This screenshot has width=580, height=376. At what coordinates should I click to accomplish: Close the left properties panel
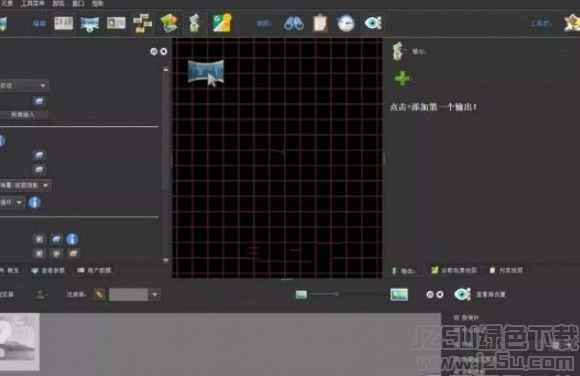point(163,51)
